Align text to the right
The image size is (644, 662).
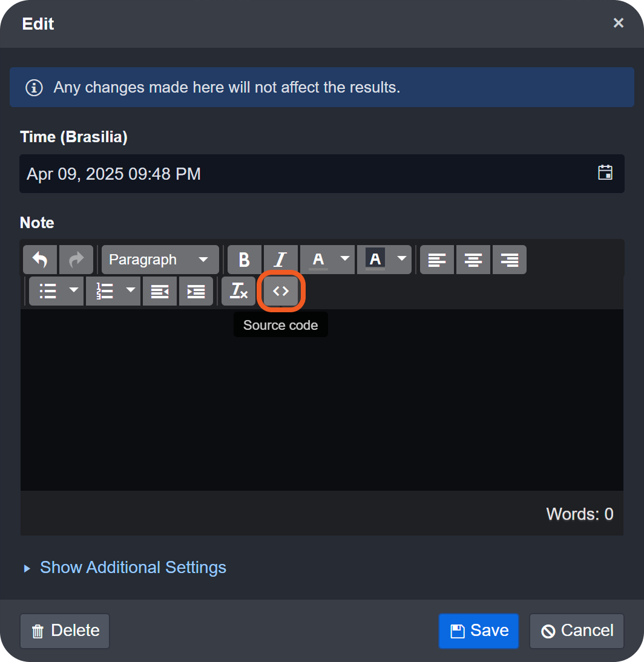pyautogui.click(x=509, y=259)
